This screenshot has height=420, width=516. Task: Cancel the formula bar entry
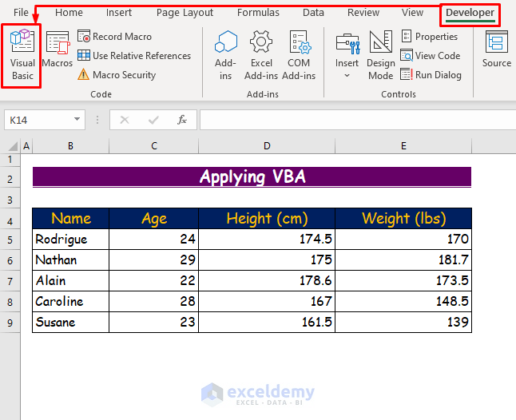pyautogui.click(x=125, y=120)
